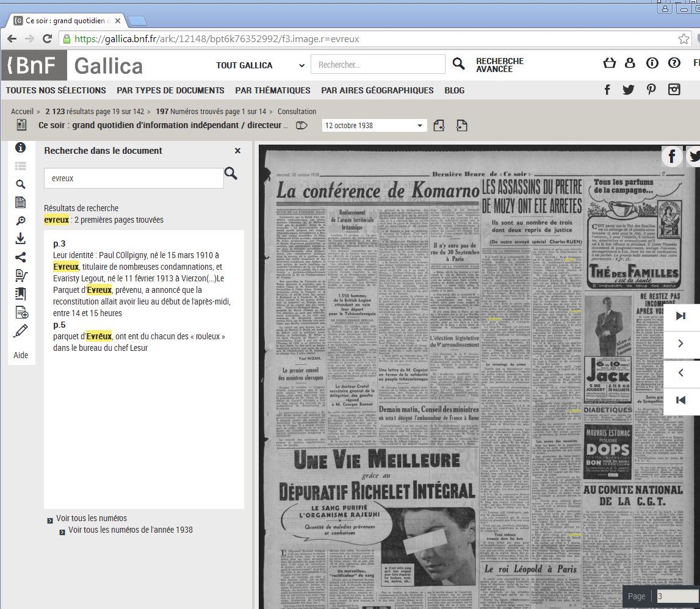Share the page on Facebook over viewer
Screen dimensions: 700x609
point(671,156)
